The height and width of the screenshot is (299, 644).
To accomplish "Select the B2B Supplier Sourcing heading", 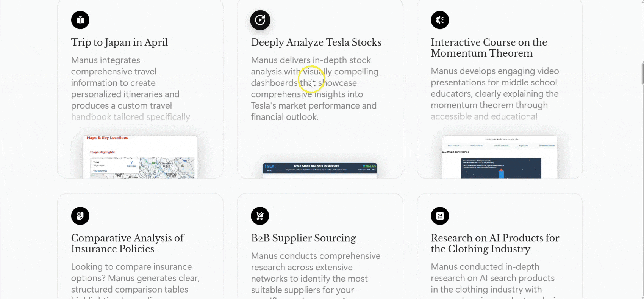I will pyautogui.click(x=303, y=238).
